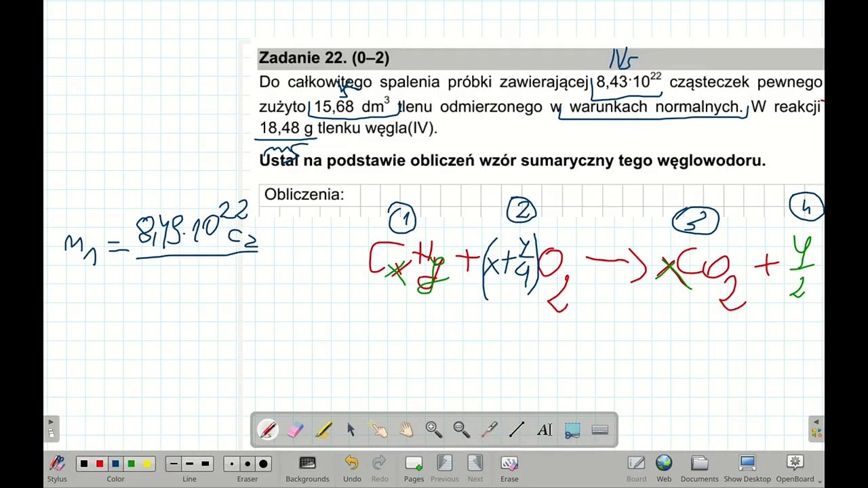
Task: Click the '18,48 g' value in task
Action: 286,127
